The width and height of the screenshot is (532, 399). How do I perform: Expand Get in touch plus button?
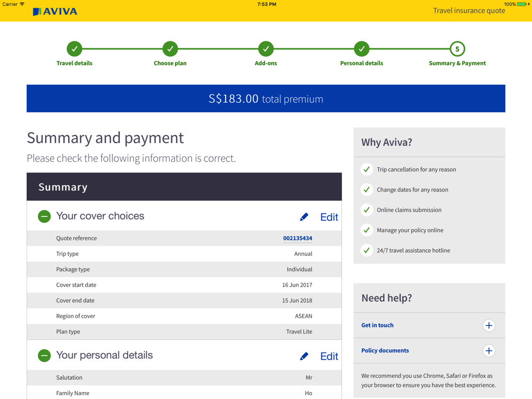point(489,326)
